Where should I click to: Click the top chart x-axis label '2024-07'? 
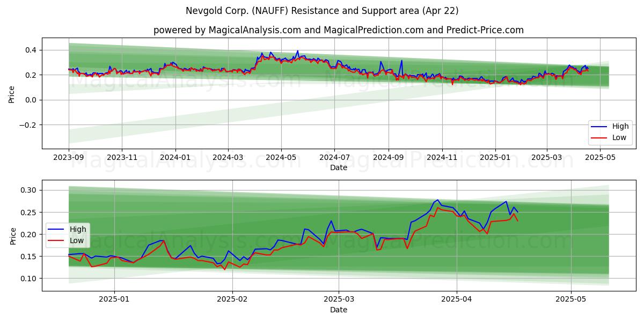click(334, 158)
